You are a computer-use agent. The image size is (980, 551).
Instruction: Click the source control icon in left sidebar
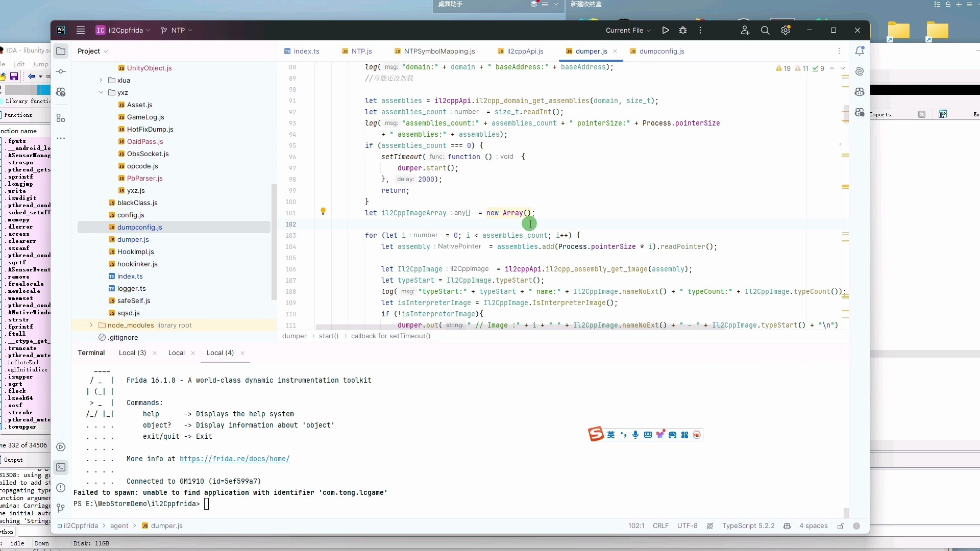[x=61, y=71]
